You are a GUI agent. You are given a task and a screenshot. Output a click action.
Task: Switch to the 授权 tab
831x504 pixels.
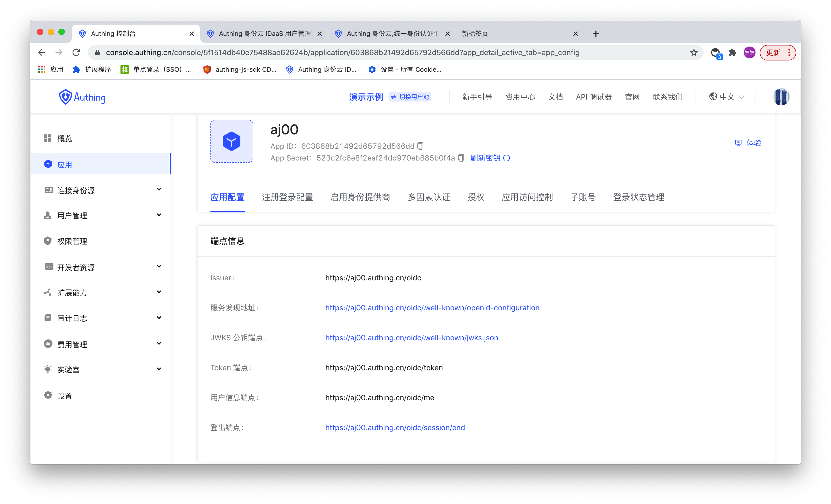tap(476, 197)
